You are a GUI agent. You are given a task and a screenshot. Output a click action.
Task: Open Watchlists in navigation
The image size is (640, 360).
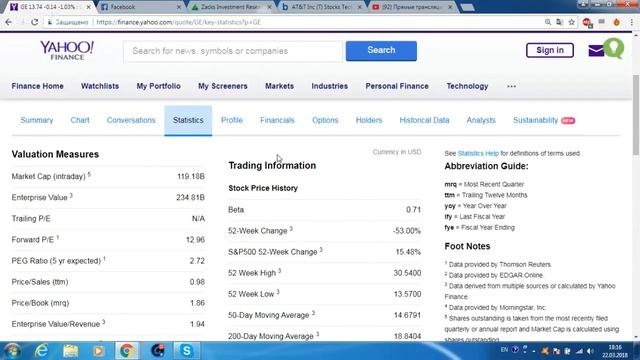[x=100, y=86]
